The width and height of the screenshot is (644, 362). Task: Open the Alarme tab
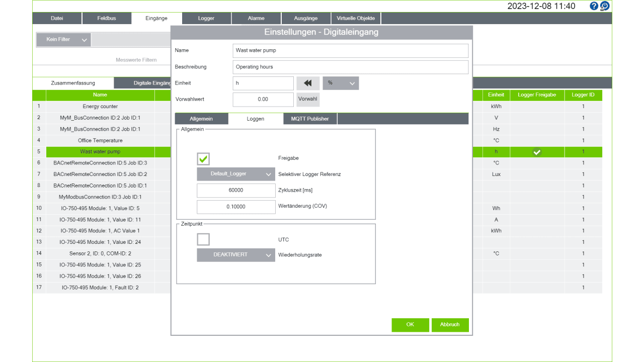[x=256, y=19]
